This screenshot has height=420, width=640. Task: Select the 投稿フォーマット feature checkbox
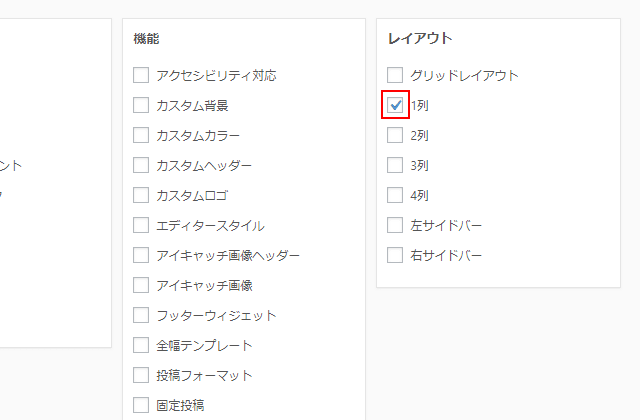click(x=141, y=375)
